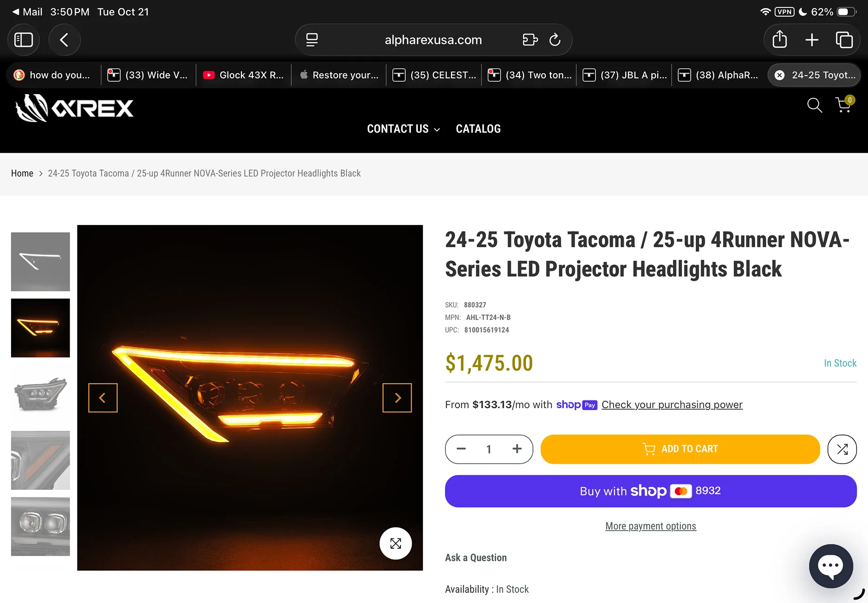Switch to the Glock 43X tab
Image resolution: width=868 pixels, height=603 pixels.
[244, 75]
